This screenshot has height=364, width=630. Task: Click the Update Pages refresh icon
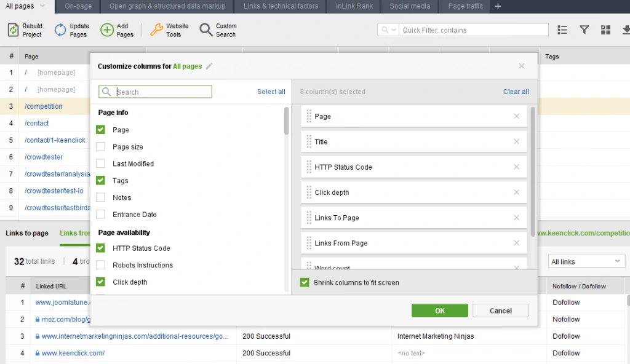pyautogui.click(x=60, y=30)
